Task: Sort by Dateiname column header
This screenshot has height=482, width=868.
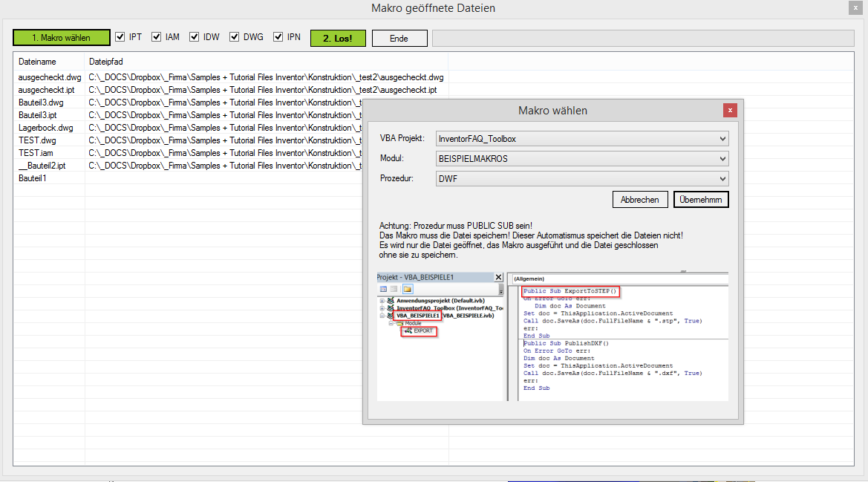Action: coord(49,62)
